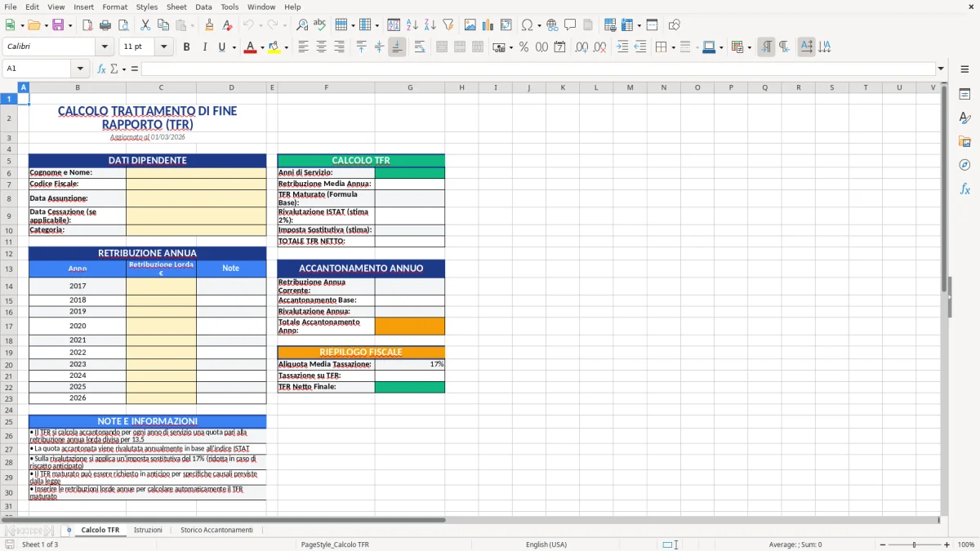Click the 100% zoom level
Screen dimensions: 980x551
pos(966,544)
